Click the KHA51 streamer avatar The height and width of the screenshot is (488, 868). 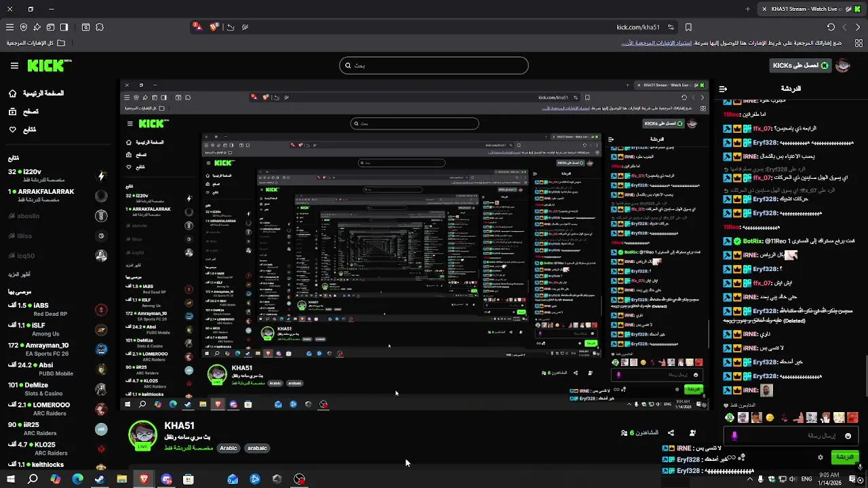click(143, 435)
